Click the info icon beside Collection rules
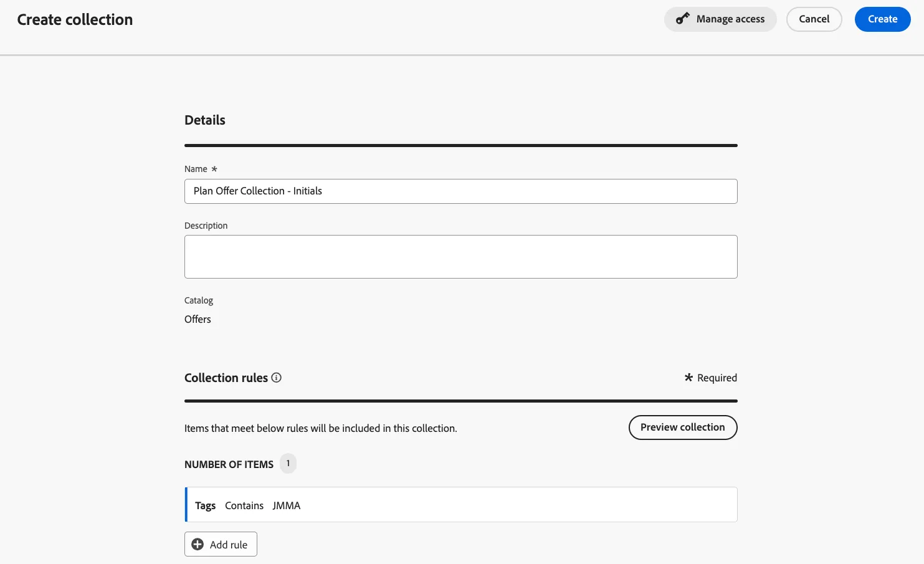Image resolution: width=924 pixels, height=564 pixels. click(x=277, y=378)
